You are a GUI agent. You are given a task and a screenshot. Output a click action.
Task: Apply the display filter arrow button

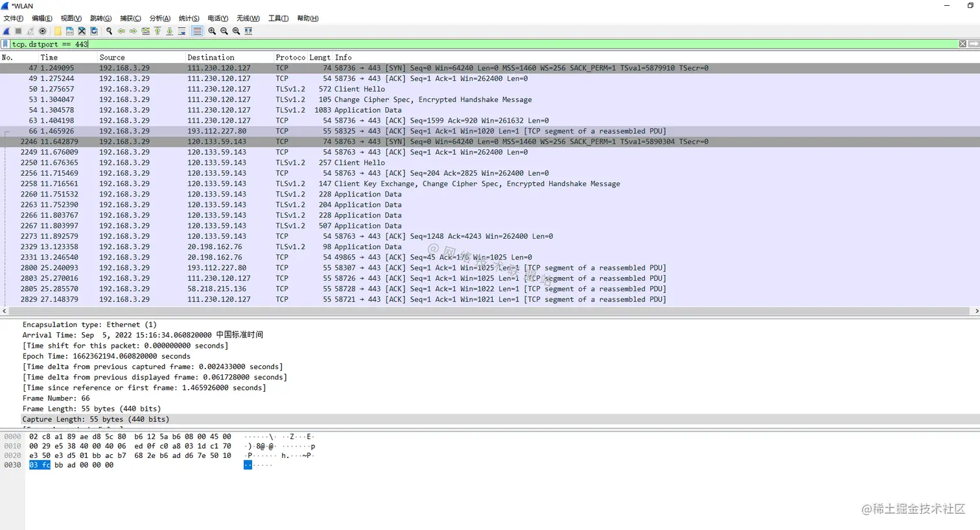point(974,44)
